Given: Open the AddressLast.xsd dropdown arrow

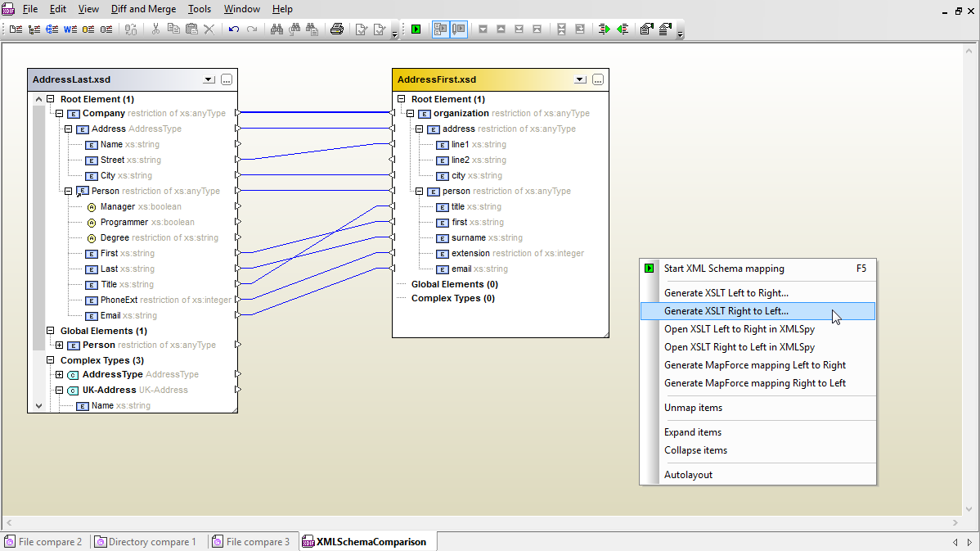Looking at the screenshot, I should point(209,79).
